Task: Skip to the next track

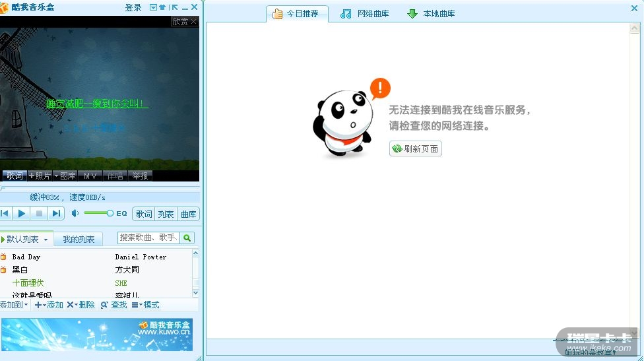Action: click(56, 213)
